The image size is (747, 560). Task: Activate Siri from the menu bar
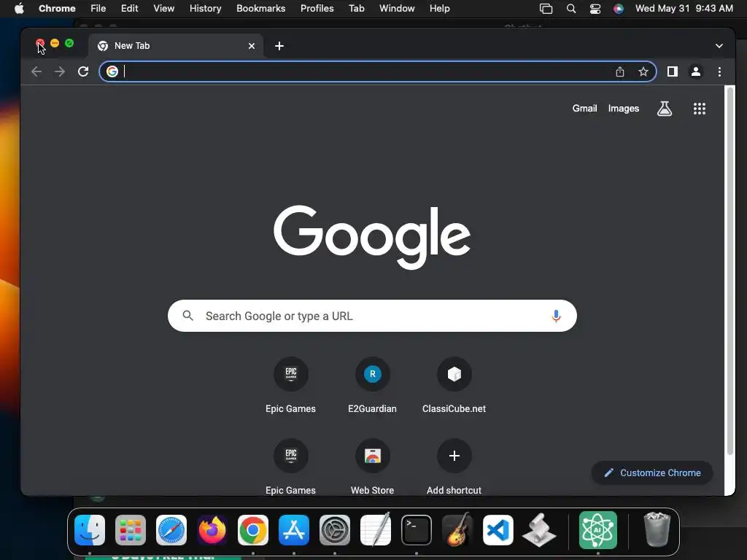(x=619, y=9)
